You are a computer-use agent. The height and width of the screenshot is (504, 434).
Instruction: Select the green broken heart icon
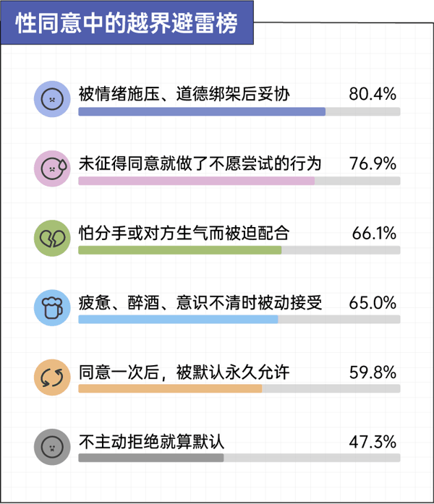52,238
